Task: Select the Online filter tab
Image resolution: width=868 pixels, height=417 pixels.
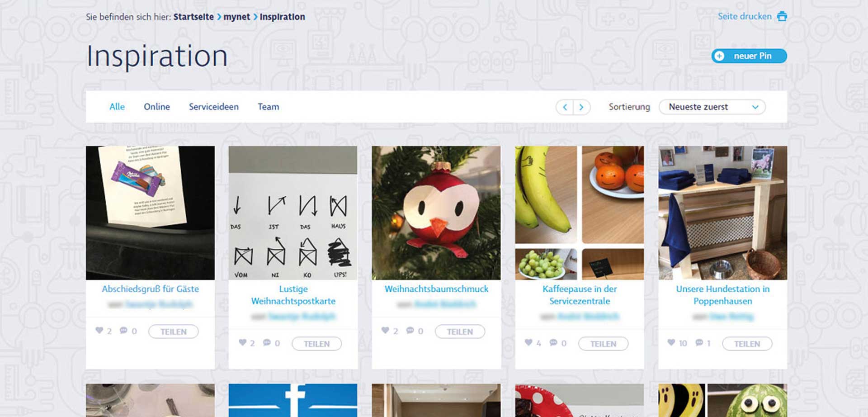Action: [x=157, y=107]
